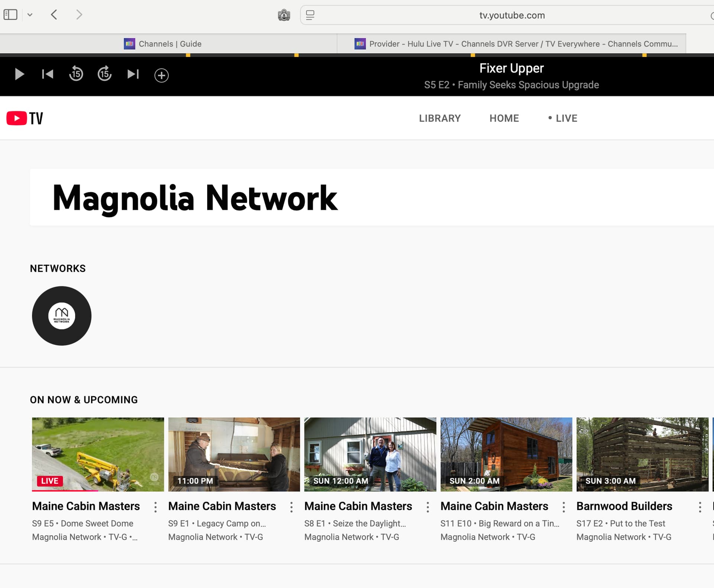
Task: Go to the HOME page
Action: click(x=504, y=118)
